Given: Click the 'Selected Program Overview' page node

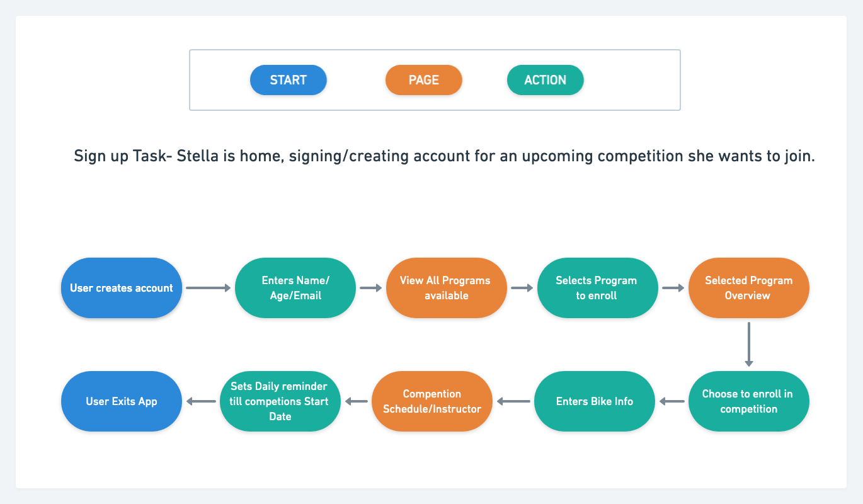Looking at the screenshot, I should click(x=748, y=288).
